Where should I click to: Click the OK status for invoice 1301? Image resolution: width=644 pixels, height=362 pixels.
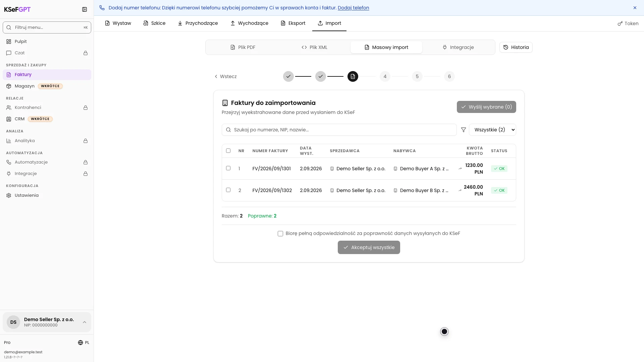[x=499, y=169]
